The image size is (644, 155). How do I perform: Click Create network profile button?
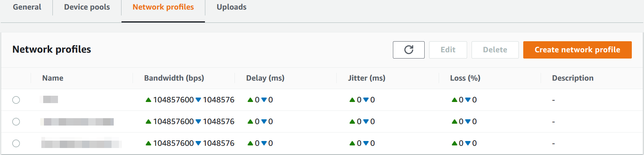point(577,50)
